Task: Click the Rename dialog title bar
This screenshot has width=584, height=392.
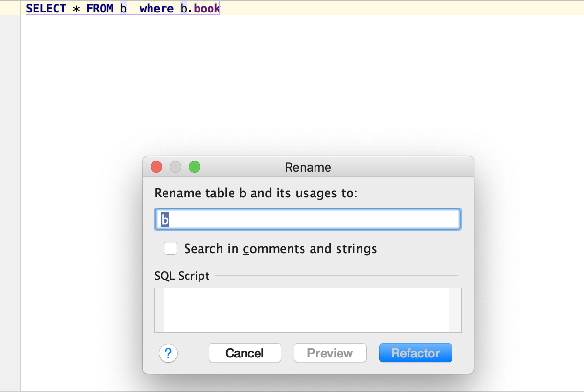Action: 308,167
